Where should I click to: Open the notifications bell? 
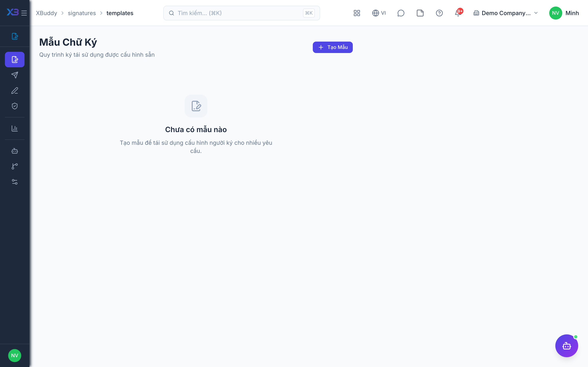coord(458,13)
